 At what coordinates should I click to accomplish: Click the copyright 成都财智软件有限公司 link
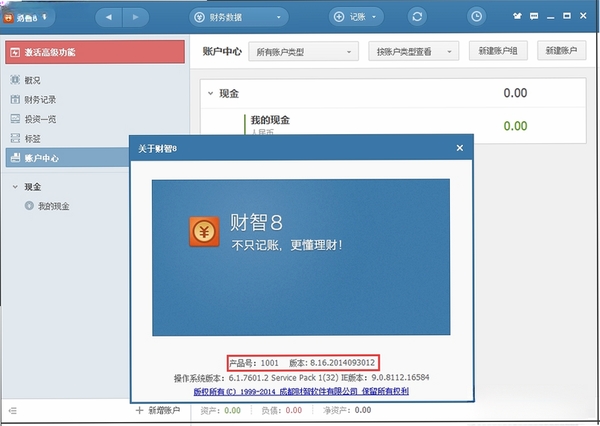301,391
